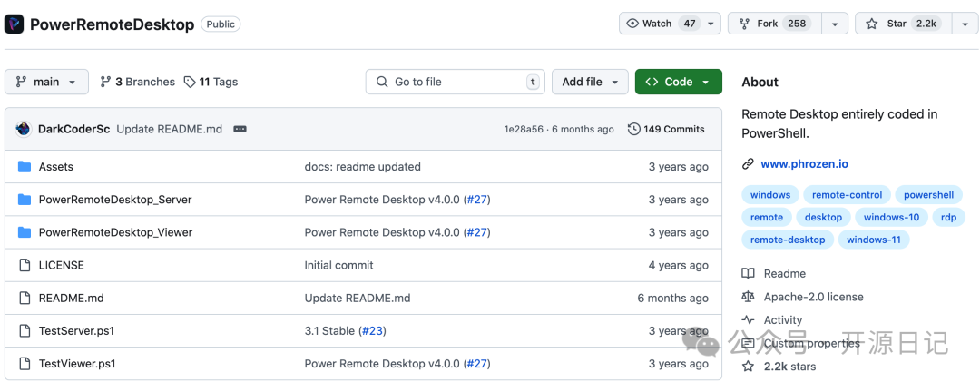Click the Activity pulse icon
This screenshot has height=382, width=980.
(748, 319)
